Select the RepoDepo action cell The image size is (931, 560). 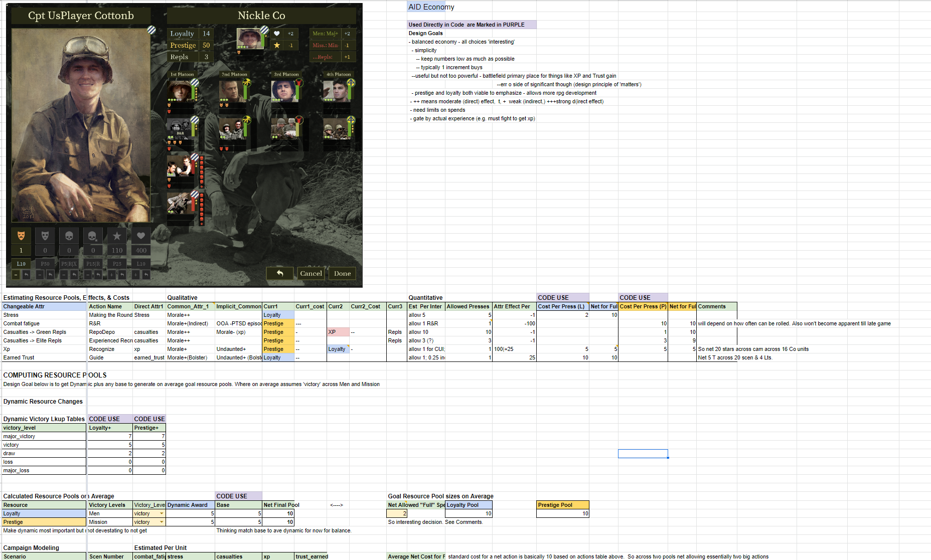tap(110, 332)
